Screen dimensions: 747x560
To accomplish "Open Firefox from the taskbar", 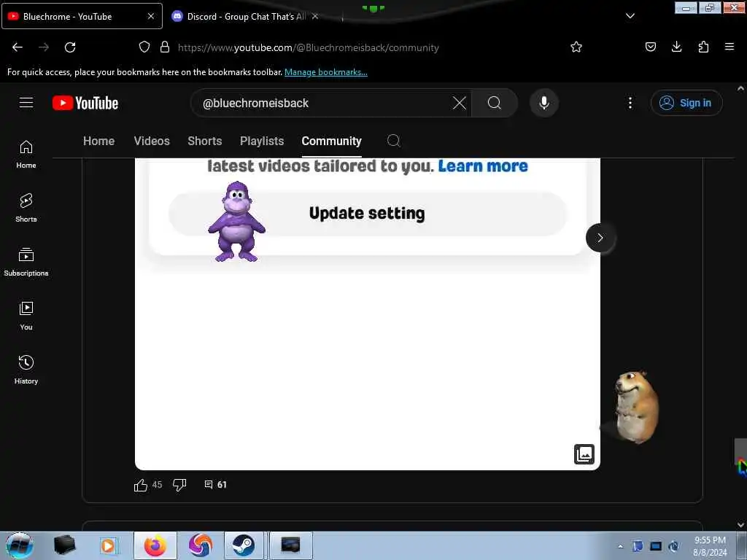I will tap(155, 545).
